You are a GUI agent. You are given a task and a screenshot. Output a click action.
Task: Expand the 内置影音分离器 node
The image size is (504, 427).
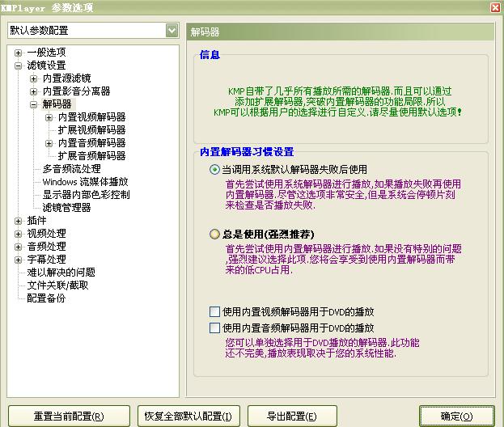[33, 92]
